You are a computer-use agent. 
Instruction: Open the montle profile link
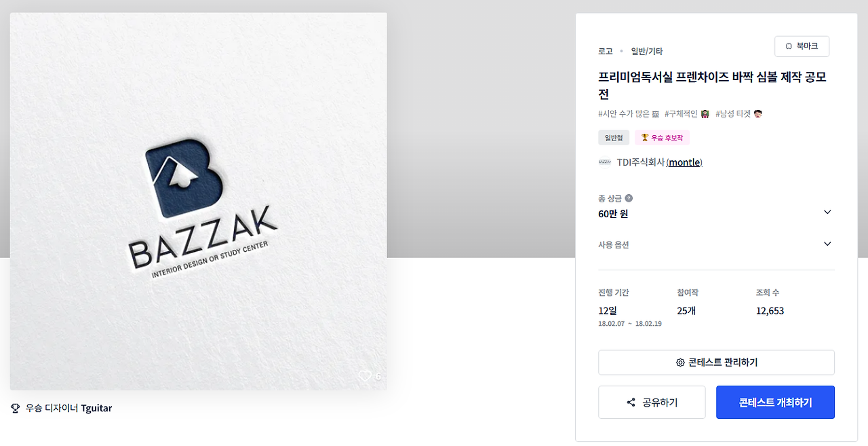coord(685,162)
